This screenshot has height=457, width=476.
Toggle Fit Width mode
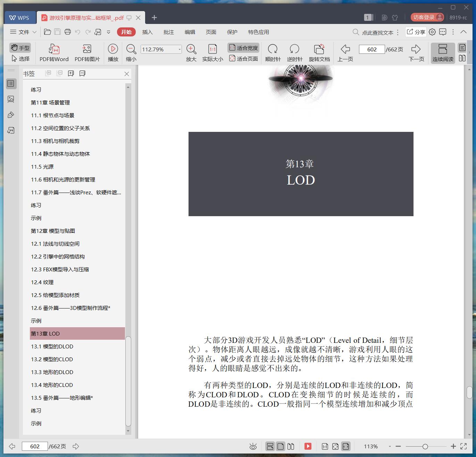tap(243, 48)
